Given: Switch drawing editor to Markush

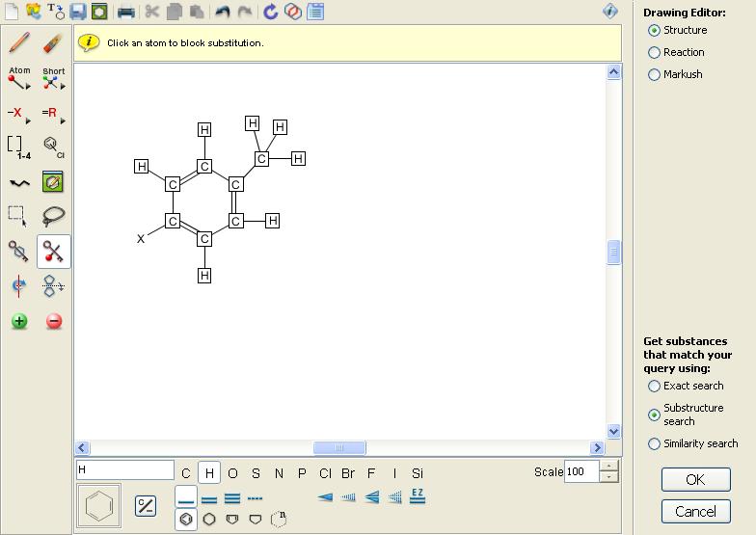Looking at the screenshot, I should point(654,75).
